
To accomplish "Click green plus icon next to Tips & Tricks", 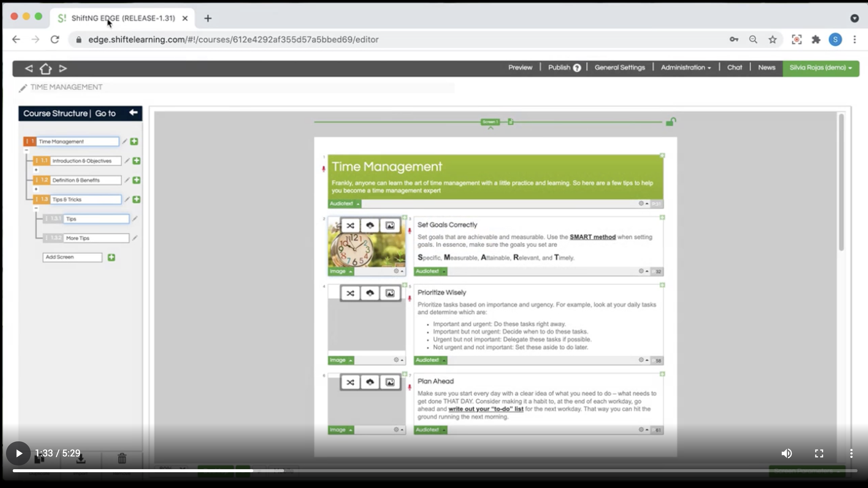I will coord(136,199).
